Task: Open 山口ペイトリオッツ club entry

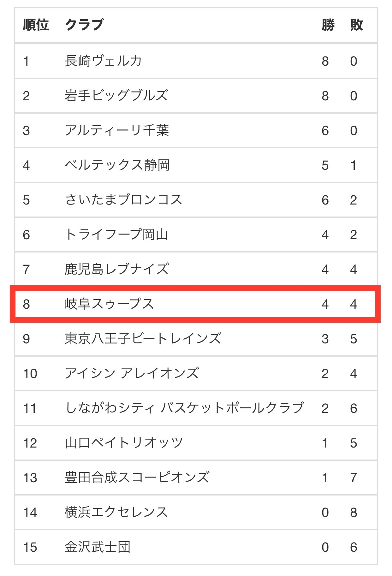Action: point(124,442)
